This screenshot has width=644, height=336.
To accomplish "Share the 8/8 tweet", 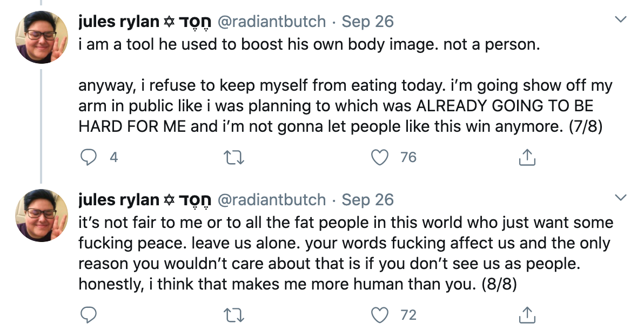I will 527,314.
